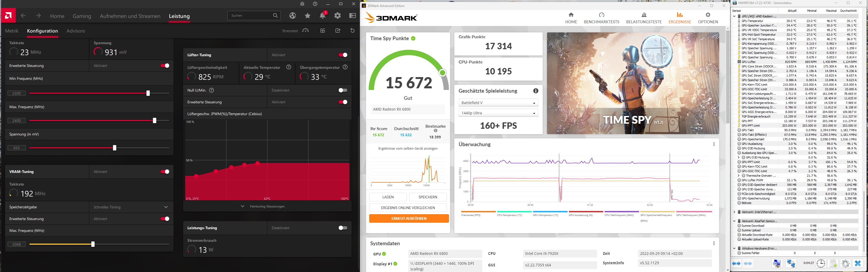Toggle Erweiterte Steuerung under Lüfter-Tuning
The image size is (868, 272).
tap(343, 102)
